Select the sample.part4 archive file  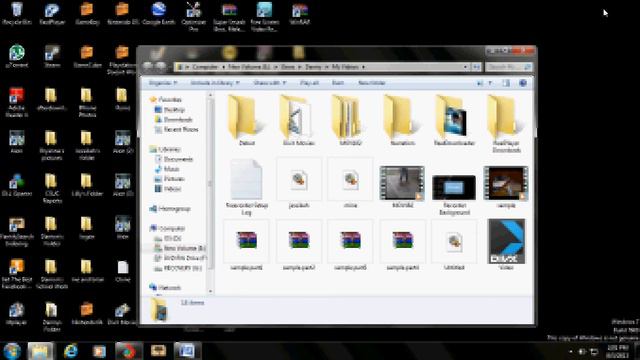click(x=402, y=245)
